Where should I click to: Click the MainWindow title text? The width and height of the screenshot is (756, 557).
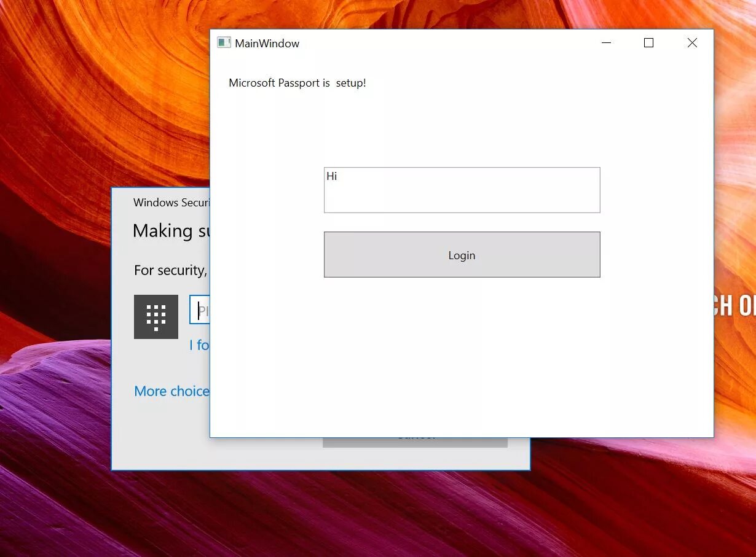coord(267,44)
